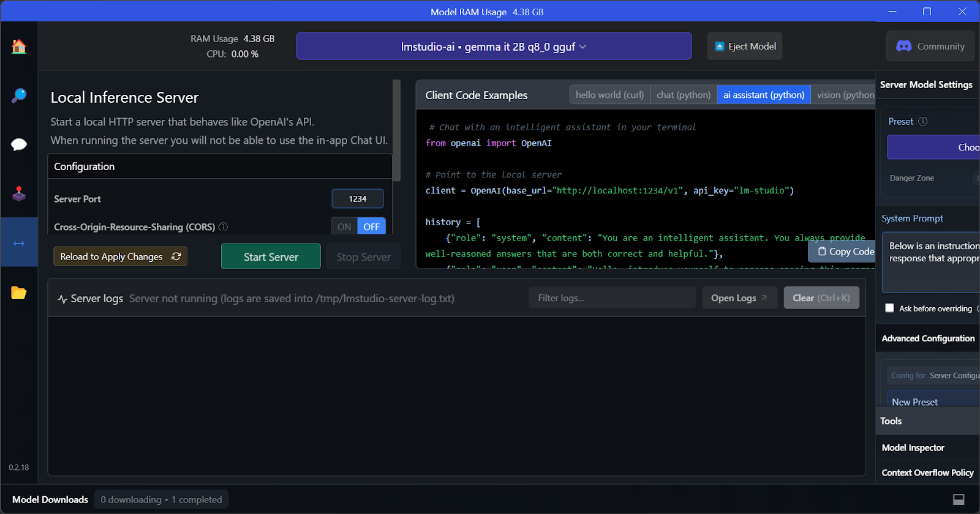Open the vision (python) code tab
This screenshot has height=514, width=980.
coord(845,95)
